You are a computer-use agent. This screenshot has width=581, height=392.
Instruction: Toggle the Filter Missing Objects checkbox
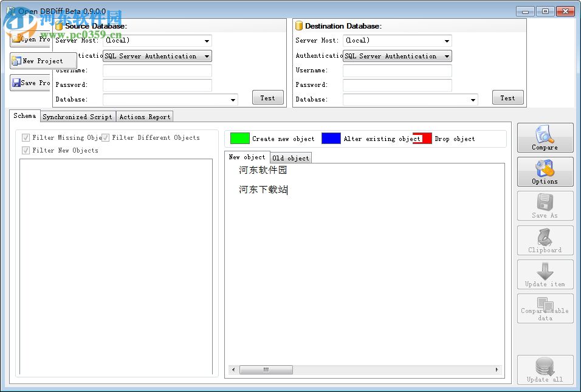pyautogui.click(x=25, y=137)
